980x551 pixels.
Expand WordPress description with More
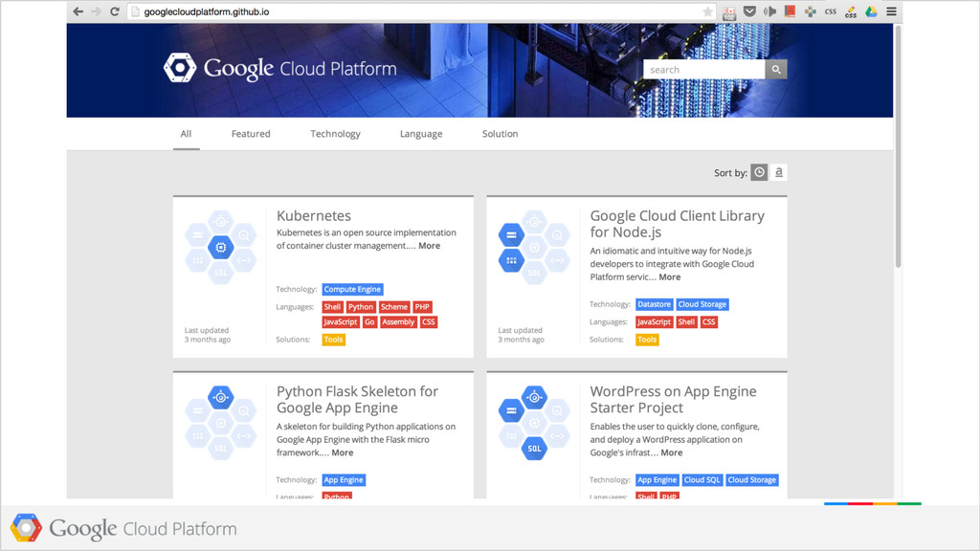coord(672,452)
